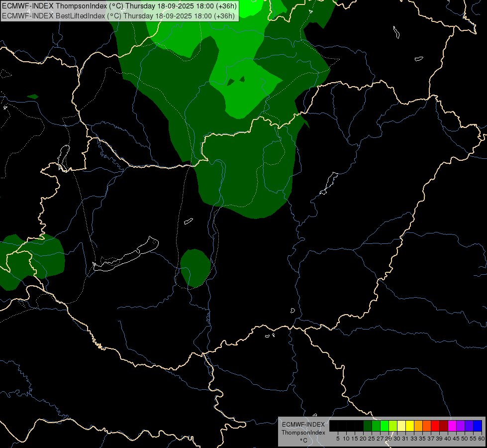Click the medium green 25–27 legend swatch
487x448 pixels.
[x=376, y=426]
